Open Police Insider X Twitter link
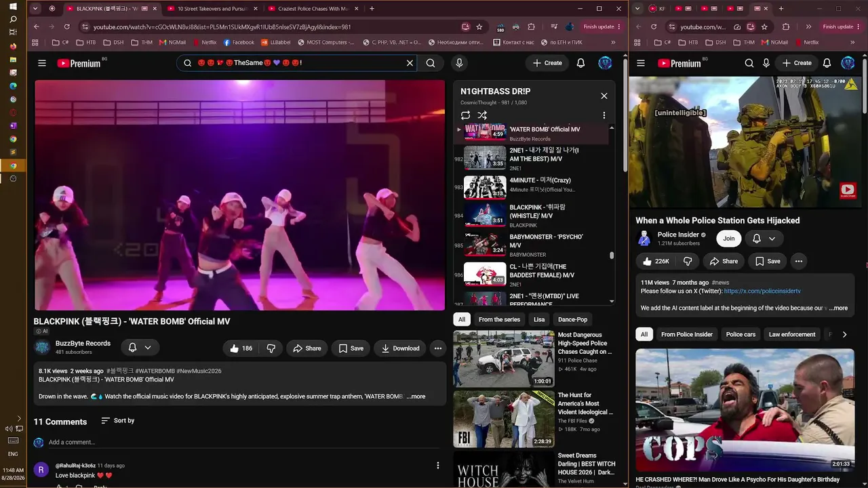 762,291
